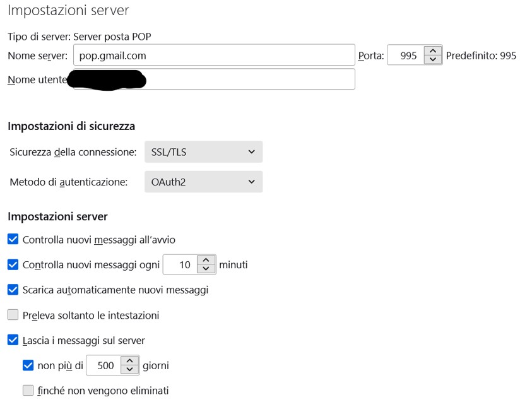Increase the giorni value with up arrow

(x=129, y=361)
